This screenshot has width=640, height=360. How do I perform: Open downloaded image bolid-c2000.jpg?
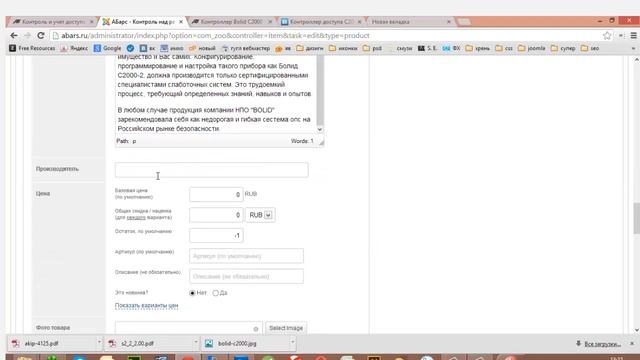(x=245, y=344)
